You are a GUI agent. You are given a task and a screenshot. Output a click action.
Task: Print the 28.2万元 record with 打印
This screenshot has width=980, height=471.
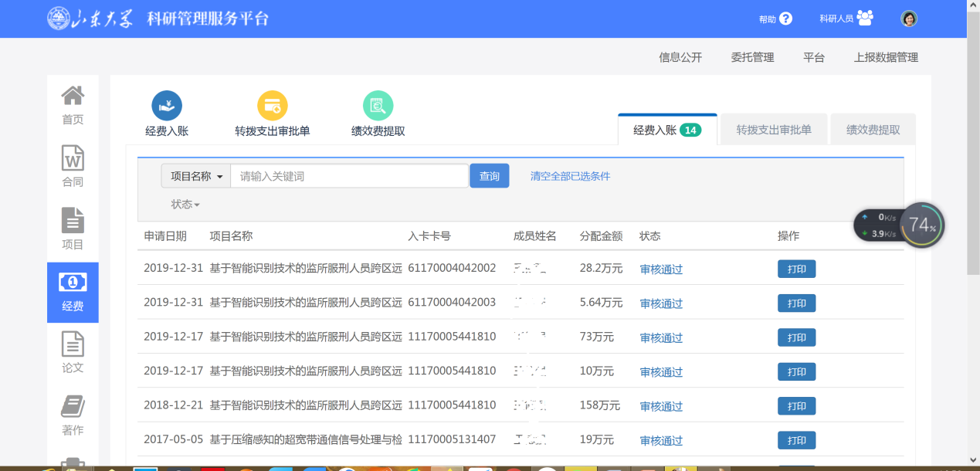[796, 269]
